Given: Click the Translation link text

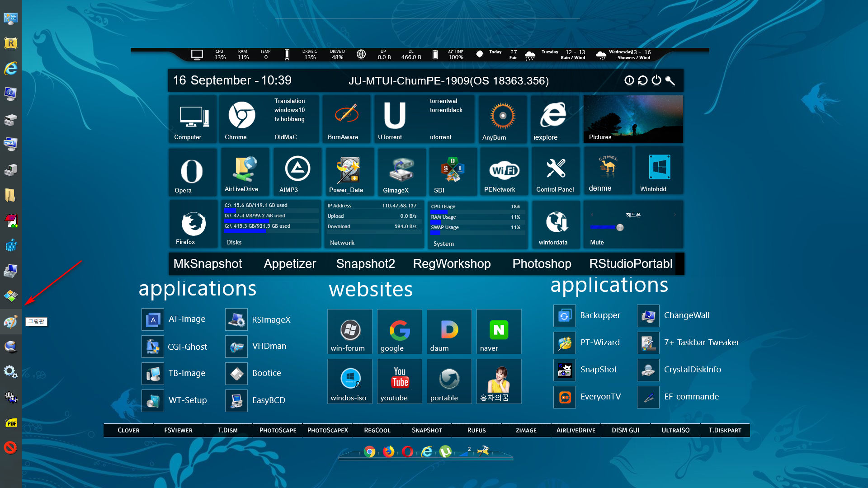Looking at the screenshot, I should coord(289,101).
